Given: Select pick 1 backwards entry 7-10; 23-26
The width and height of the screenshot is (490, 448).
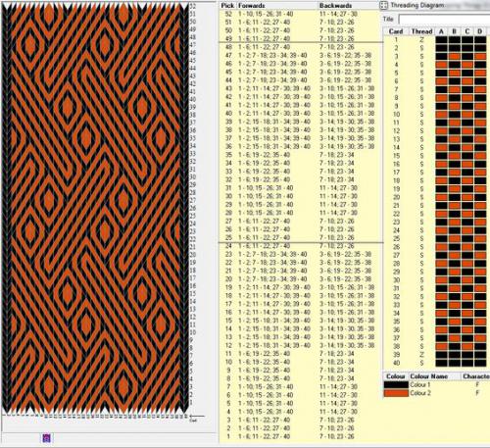Looking at the screenshot, I should coord(337,436).
